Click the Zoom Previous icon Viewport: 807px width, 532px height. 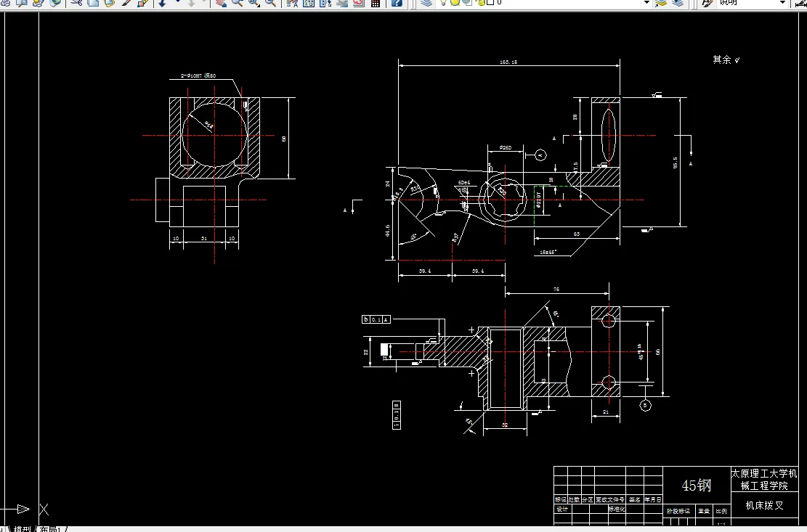270,3
